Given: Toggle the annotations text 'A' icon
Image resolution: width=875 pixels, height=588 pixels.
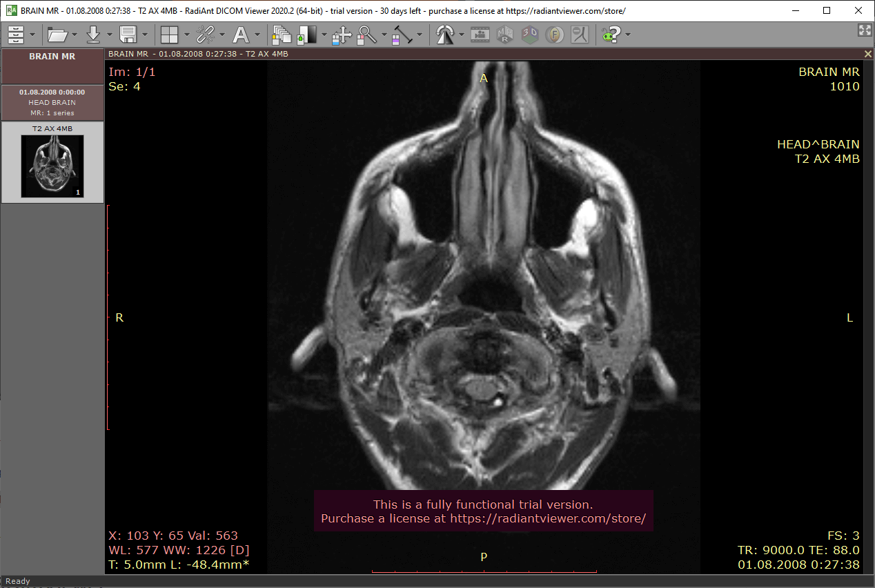Looking at the screenshot, I should coord(240,35).
